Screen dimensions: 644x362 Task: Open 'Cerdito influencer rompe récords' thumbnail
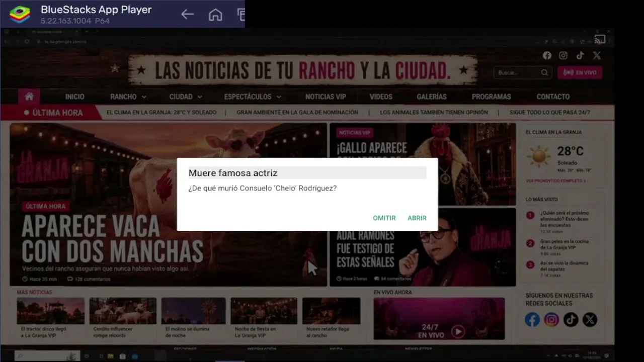123,311
